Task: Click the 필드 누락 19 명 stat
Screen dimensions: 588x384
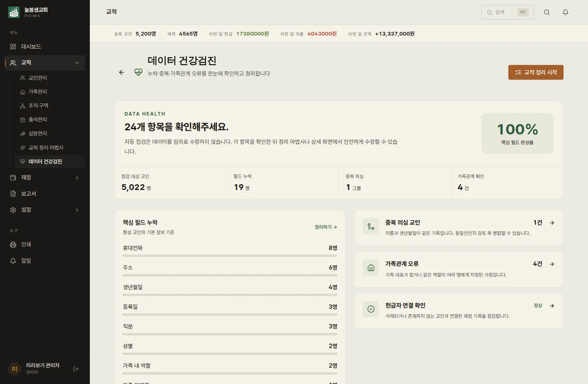Action: click(x=283, y=183)
